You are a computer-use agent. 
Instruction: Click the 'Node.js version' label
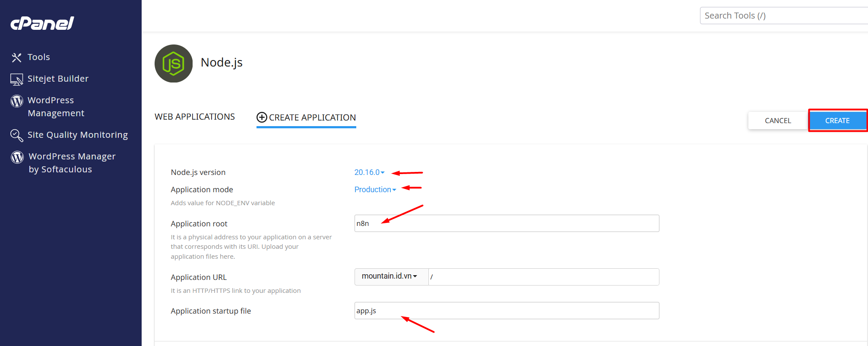(x=198, y=172)
